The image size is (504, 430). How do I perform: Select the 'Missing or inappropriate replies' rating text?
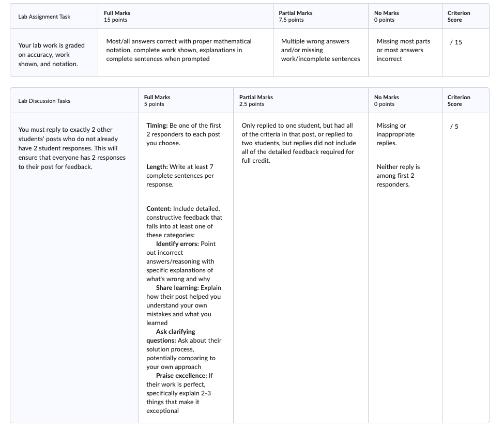pos(395,134)
